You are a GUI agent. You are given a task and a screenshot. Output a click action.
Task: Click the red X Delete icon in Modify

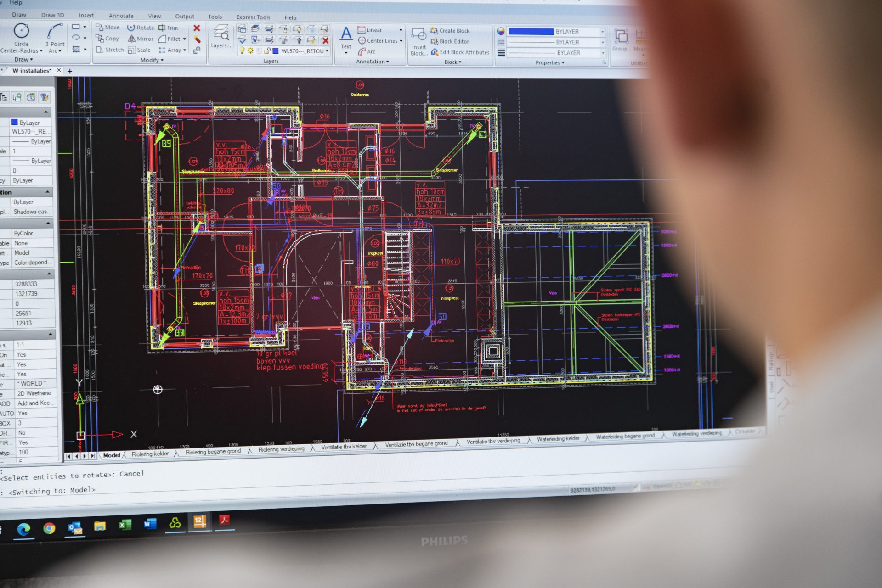[x=197, y=28]
